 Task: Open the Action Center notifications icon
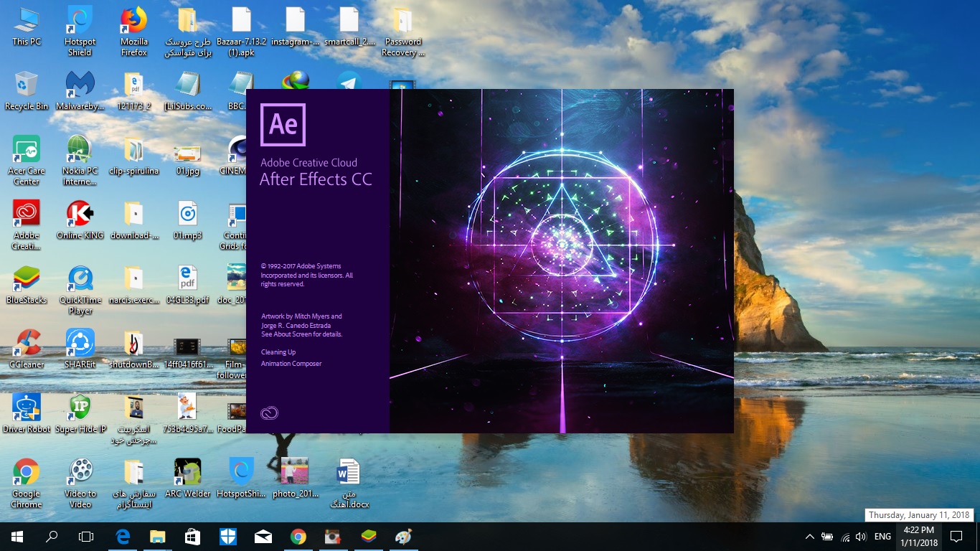pos(956,537)
